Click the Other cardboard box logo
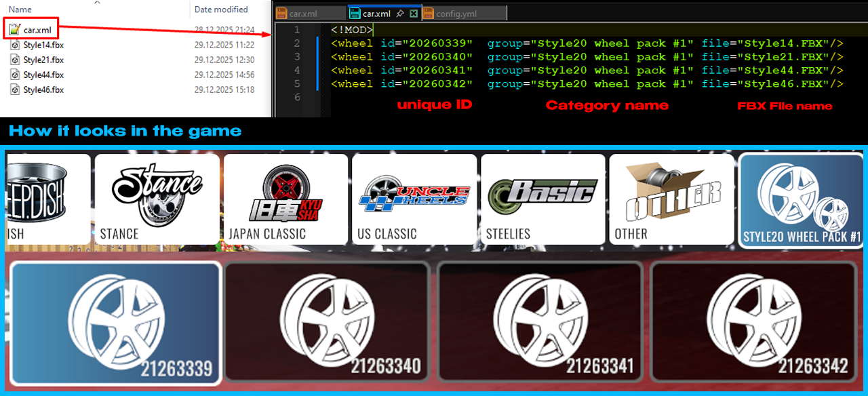 [x=673, y=191]
